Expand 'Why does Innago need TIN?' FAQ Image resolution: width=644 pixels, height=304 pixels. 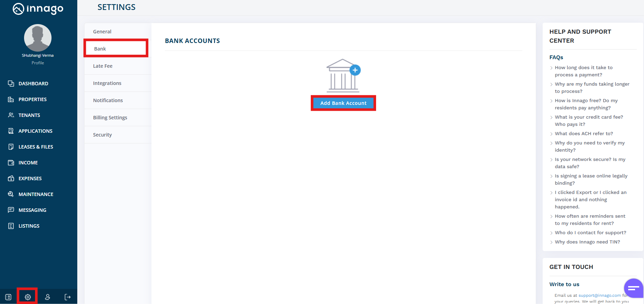[587, 242]
